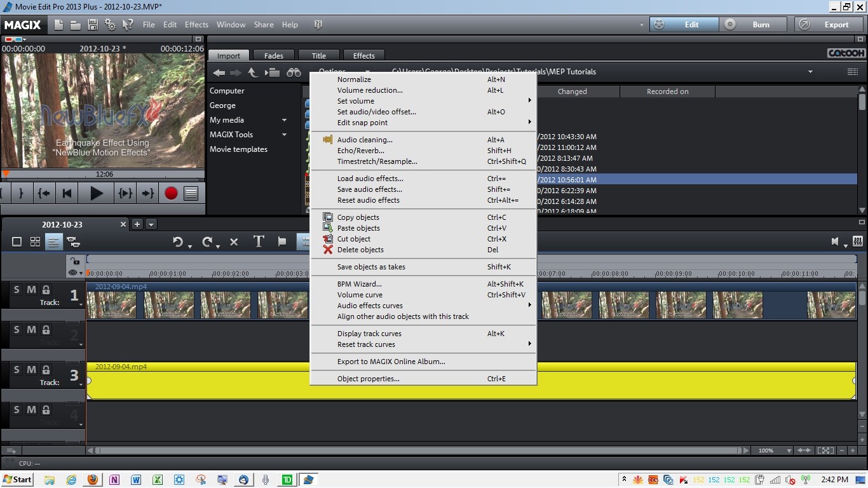Jump to the range start
This screenshot has height=488, width=868.
tap(44, 193)
